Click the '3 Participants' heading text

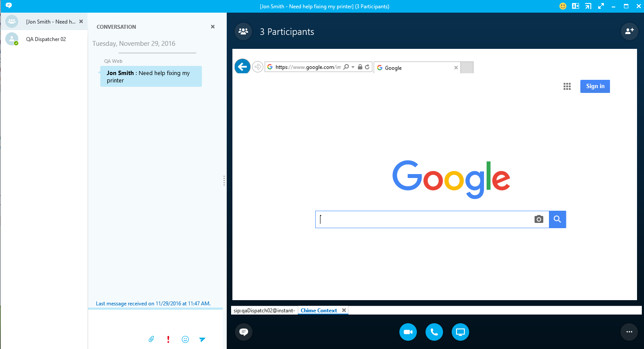[287, 32]
